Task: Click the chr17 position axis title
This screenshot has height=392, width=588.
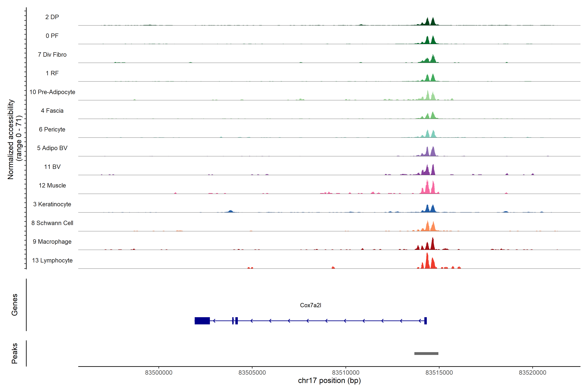Action: click(329, 381)
